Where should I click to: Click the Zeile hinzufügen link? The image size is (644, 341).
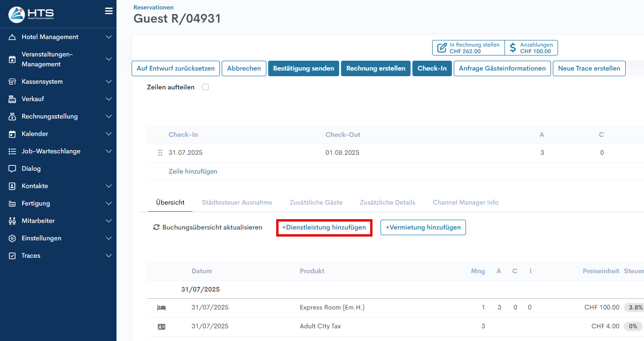click(x=193, y=172)
